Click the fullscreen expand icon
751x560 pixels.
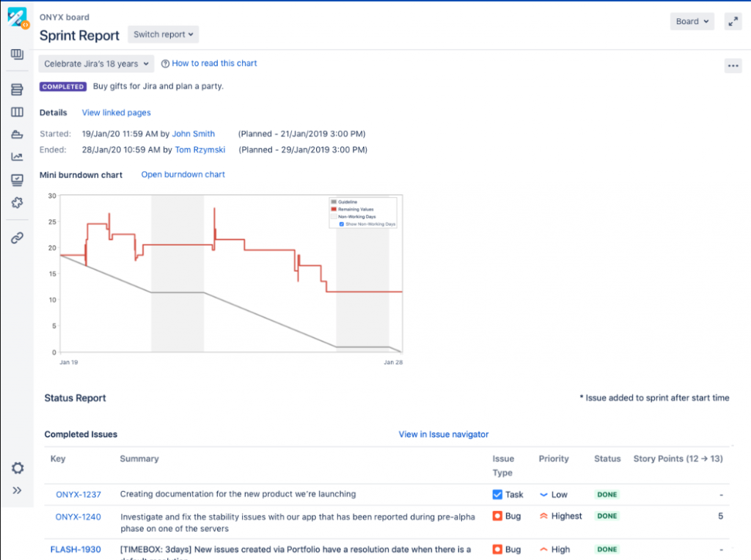[733, 21]
